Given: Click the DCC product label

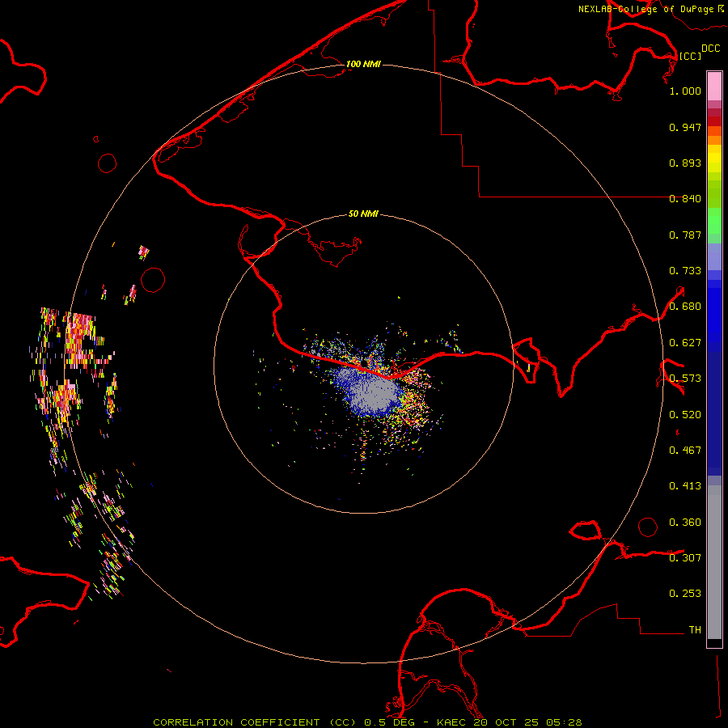Looking at the screenshot, I should 710,49.
